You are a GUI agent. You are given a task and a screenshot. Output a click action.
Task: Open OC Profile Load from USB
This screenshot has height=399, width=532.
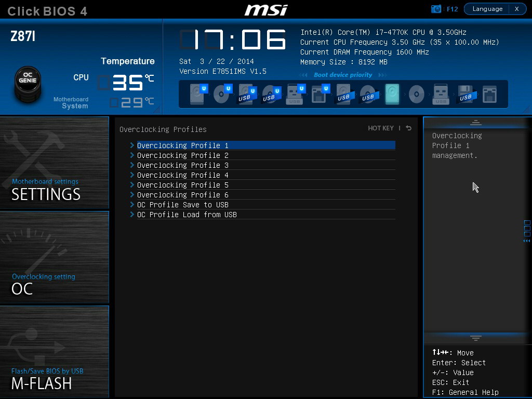[x=266, y=214]
